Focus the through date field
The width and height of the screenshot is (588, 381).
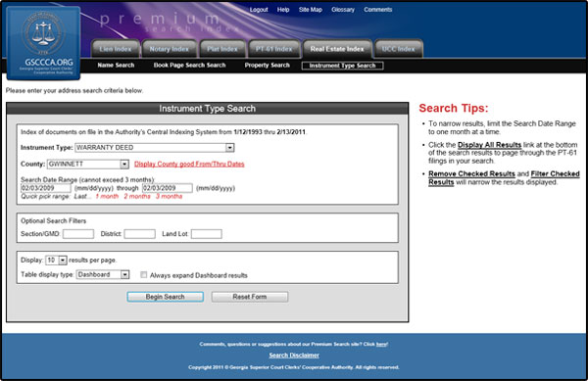[x=168, y=188]
